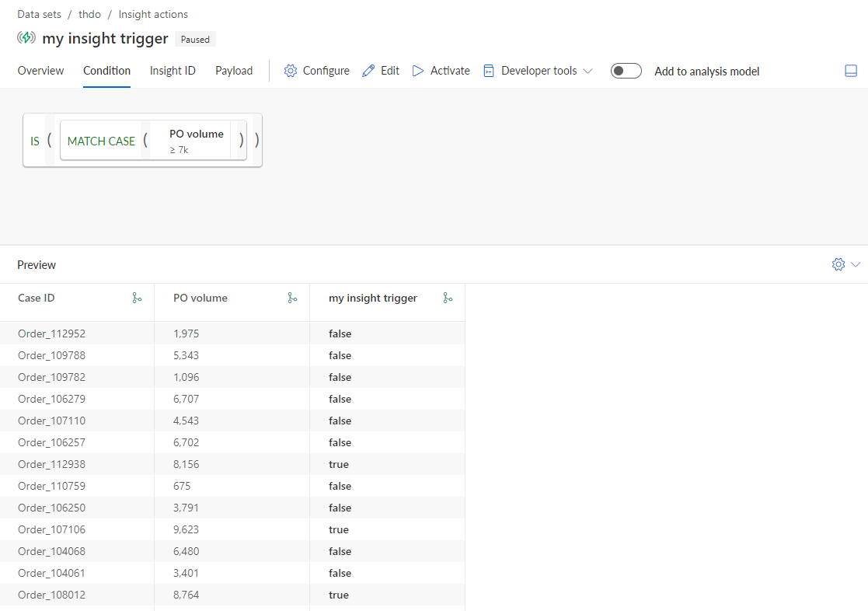Select the MATCH CASE operator block
The width and height of the screenshot is (868, 611).
click(101, 141)
